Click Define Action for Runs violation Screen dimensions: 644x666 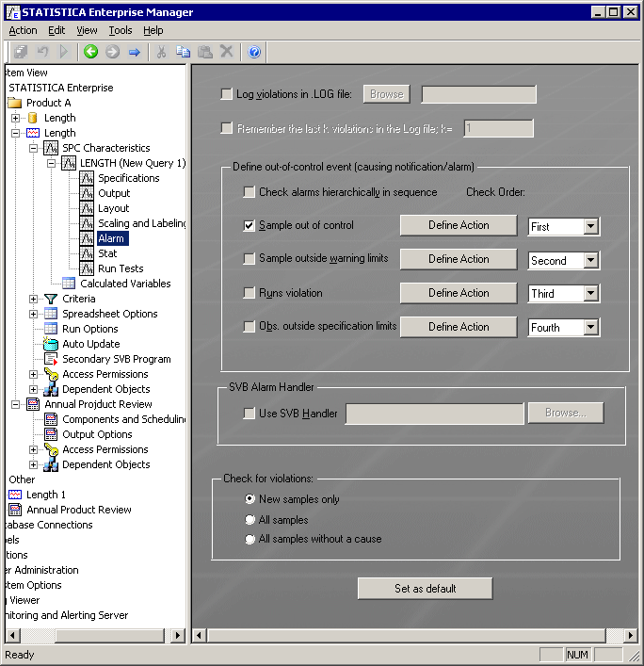click(x=459, y=293)
